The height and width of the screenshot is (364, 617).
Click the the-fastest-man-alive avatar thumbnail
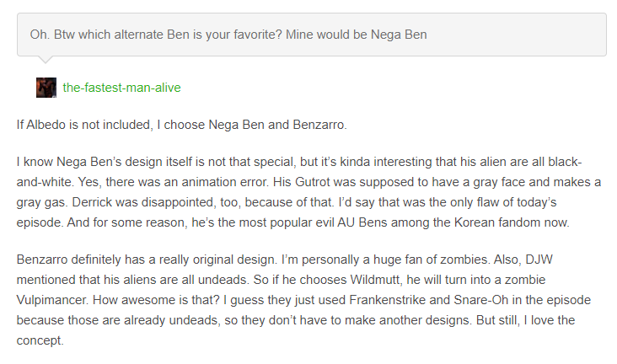coord(46,87)
